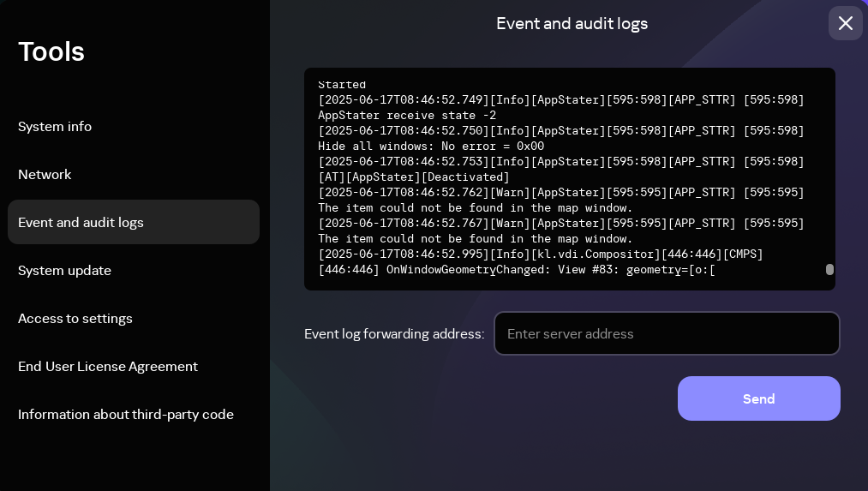Screen dimensions: 868x491
Task: Click the Warn log entry timestamped 08:46:52.762
Action: tap(561, 193)
